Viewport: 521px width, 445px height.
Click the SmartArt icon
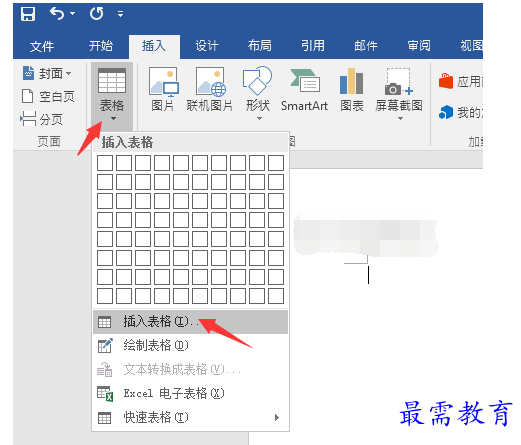coord(305,80)
